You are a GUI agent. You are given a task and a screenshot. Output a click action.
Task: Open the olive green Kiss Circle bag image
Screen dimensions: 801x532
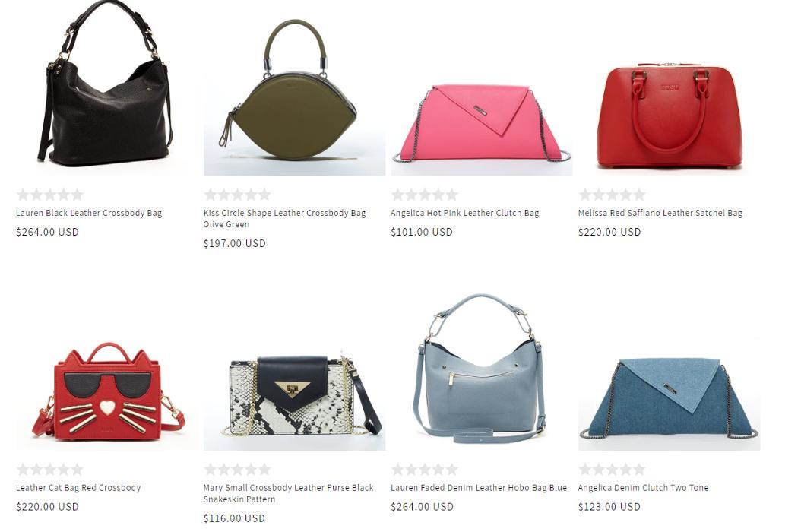pyautogui.click(x=294, y=88)
